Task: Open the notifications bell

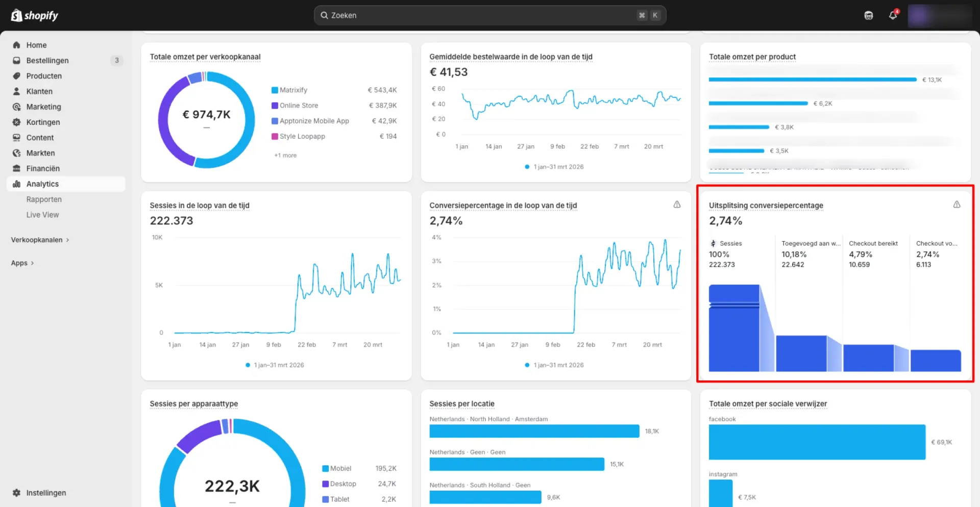Action: coord(893,15)
